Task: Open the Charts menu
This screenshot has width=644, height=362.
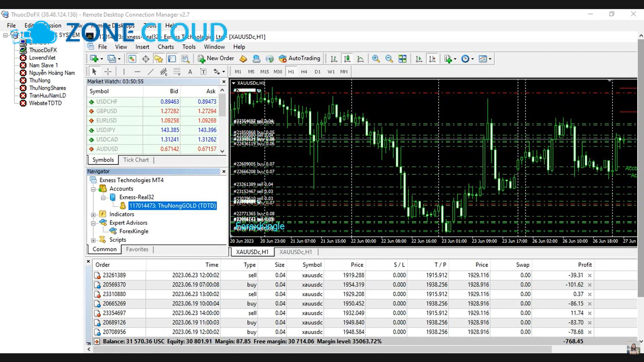Action: 165,47
